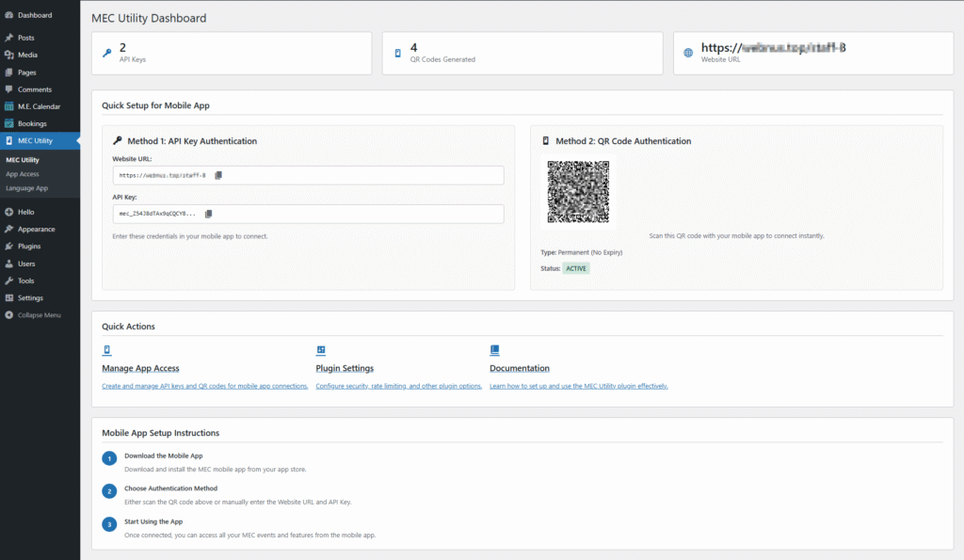Click the Plugin Settings sliders icon
This screenshot has height=560, width=964.
pyautogui.click(x=321, y=350)
